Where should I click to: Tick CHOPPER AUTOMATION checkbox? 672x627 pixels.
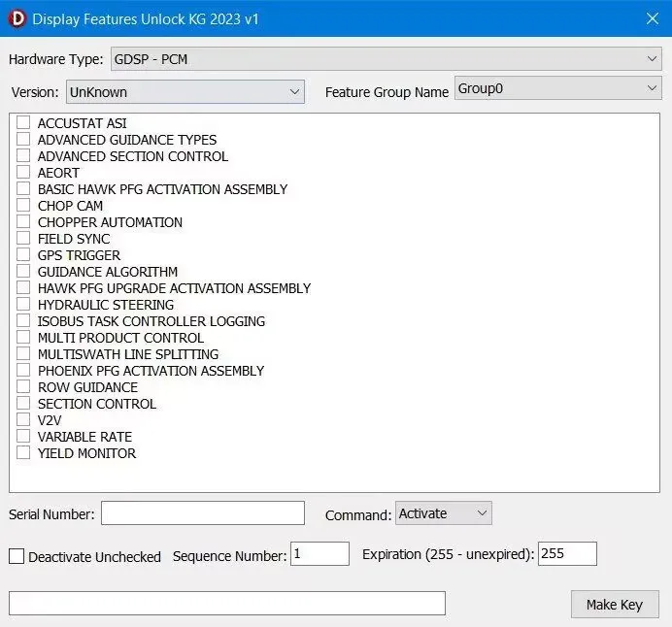[x=23, y=221]
